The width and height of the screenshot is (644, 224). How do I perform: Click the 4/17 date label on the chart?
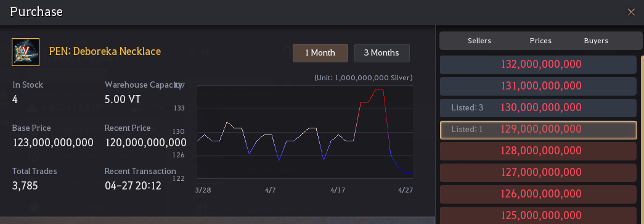tap(338, 190)
